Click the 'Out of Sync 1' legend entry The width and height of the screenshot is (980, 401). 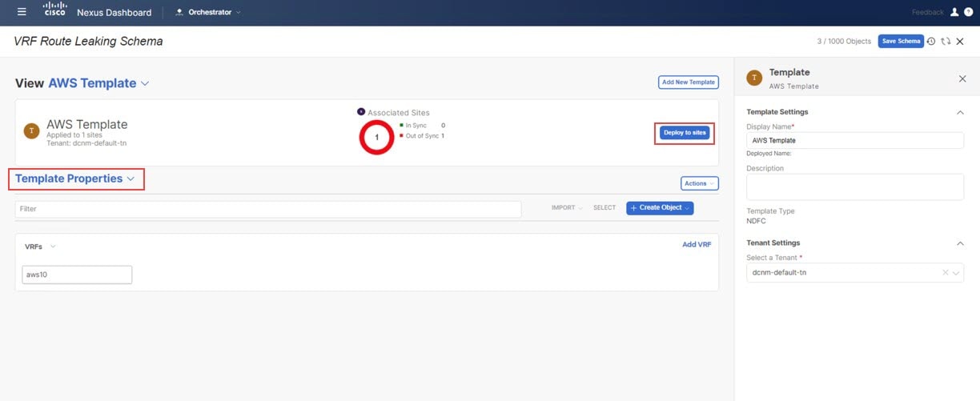tap(422, 135)
